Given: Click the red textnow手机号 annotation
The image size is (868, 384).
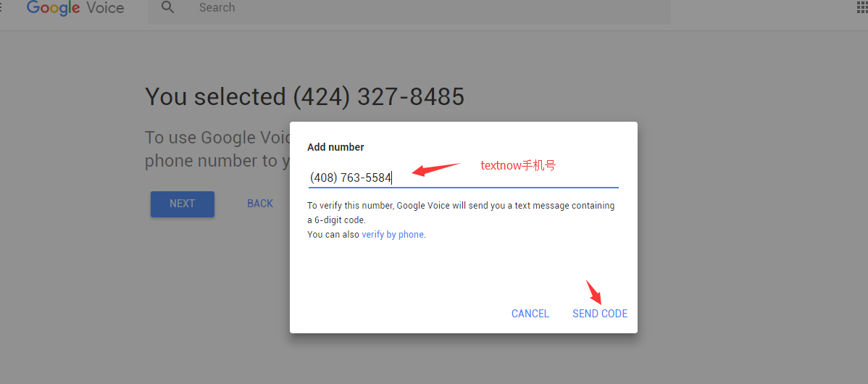Looking at the screenshot, I should pos(518,165).
